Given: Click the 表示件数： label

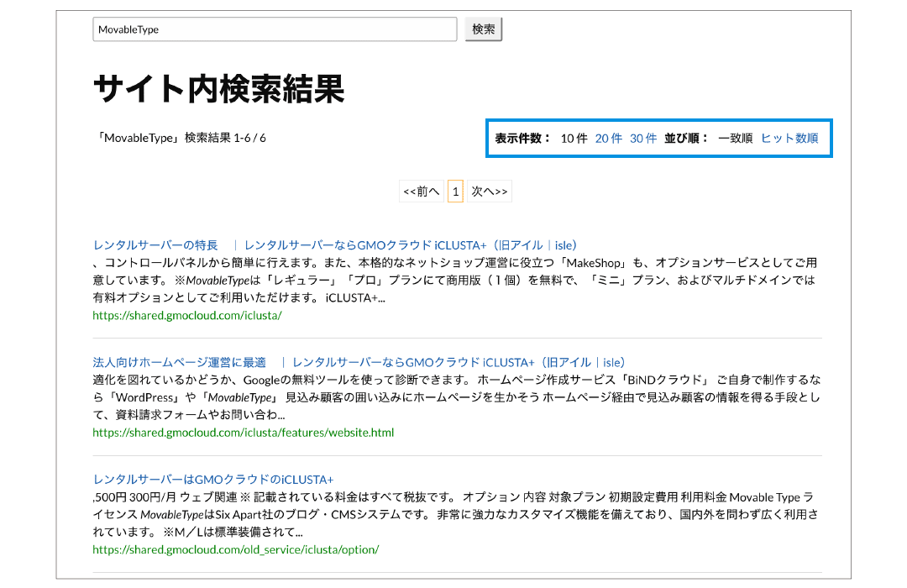Looking at the screenshot, I should tap(523, 139).
